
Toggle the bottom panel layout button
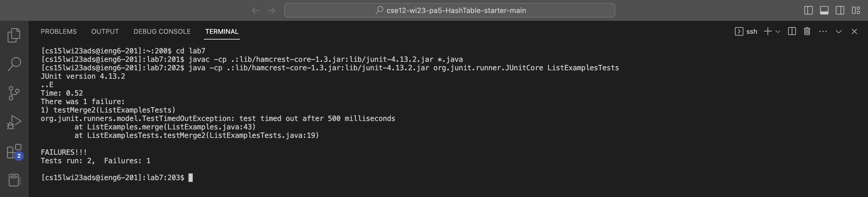(824, 11)
